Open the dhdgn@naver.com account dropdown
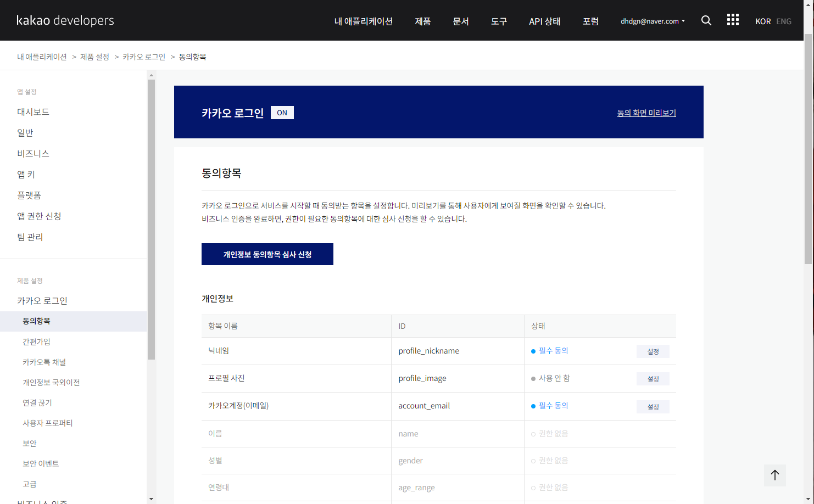Image resolution: width=814 pixels, height=504 pixels. (653, 21)
